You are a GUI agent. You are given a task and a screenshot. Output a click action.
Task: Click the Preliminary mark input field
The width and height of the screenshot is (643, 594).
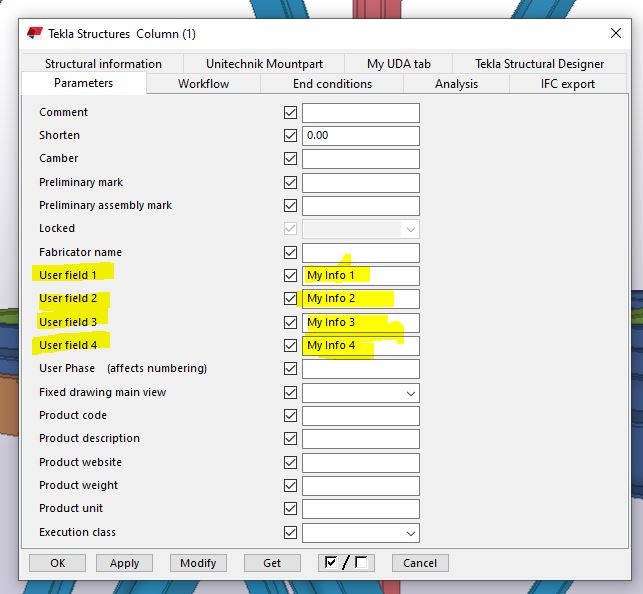(x=361, y=182)
